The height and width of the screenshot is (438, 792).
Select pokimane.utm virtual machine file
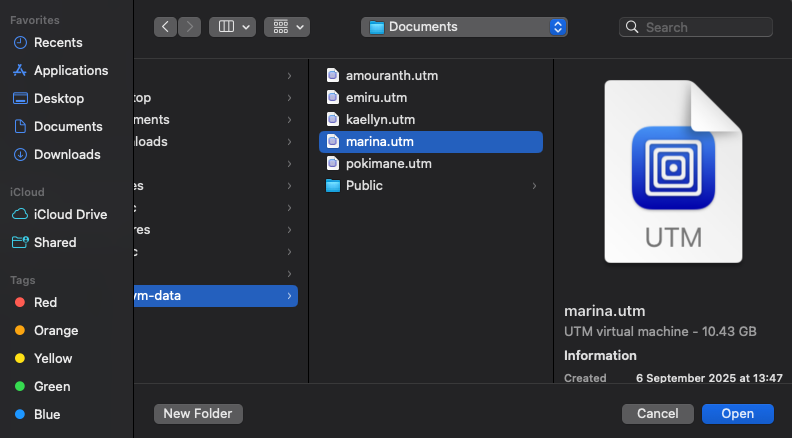(388, 164)
